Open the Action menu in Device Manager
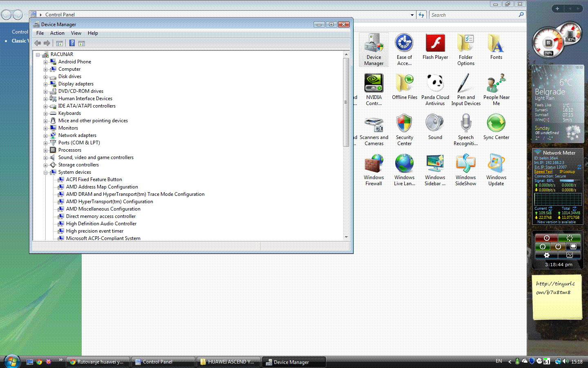Screen dimensions: 588x368 [x=57, y=33]
